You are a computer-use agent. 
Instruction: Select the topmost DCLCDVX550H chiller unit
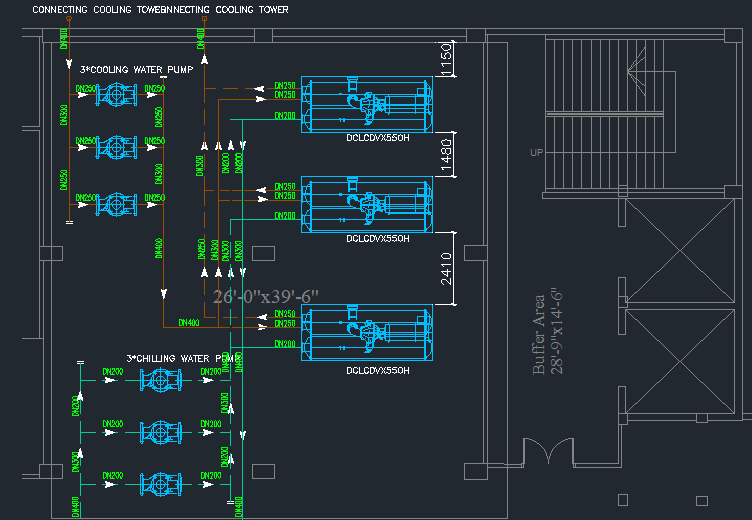coord(368,104)
